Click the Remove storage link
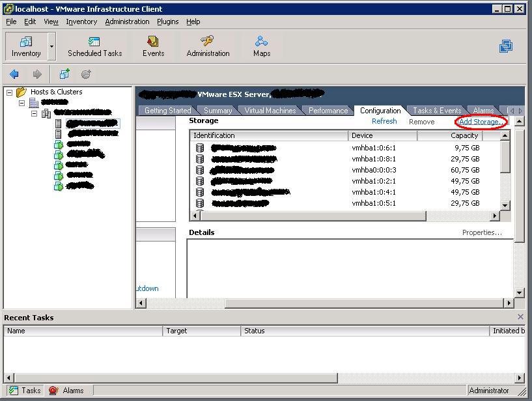The height and width of the screenshot is (401, 532). (422, 122)
